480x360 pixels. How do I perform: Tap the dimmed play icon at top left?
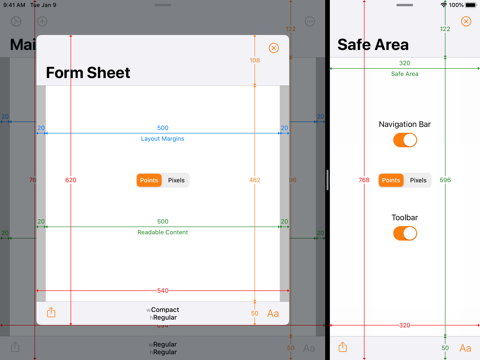pyautogui.click(x=16, y=22)
